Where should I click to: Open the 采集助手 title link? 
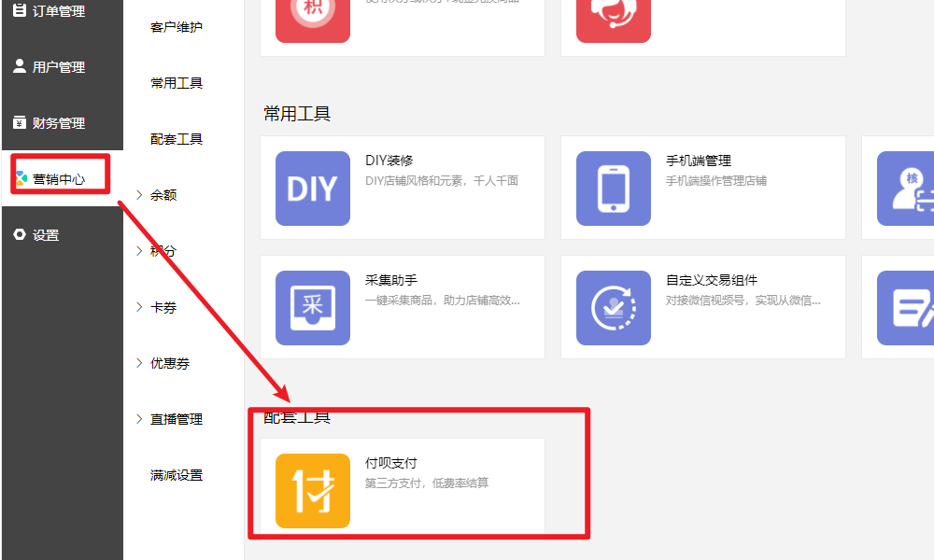[390, 280]
